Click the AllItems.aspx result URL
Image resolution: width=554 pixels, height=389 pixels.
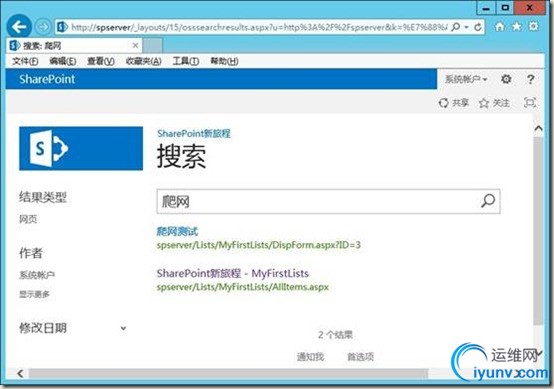243,287
